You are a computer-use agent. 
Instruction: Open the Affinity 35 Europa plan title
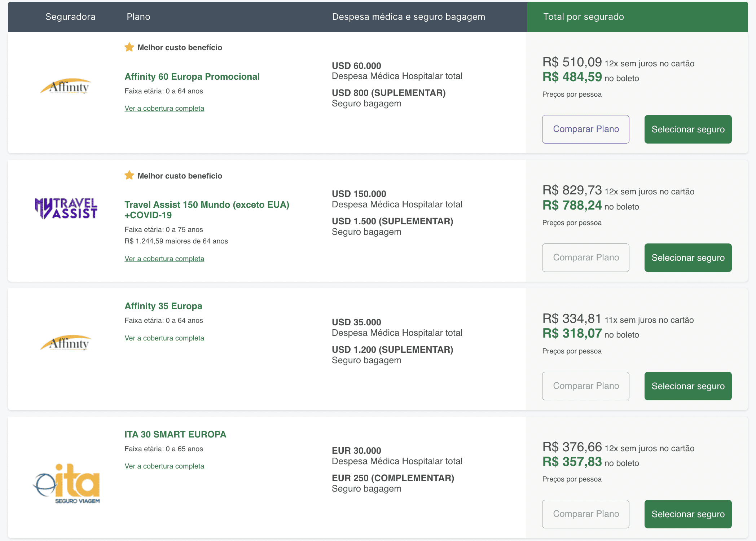163,306
